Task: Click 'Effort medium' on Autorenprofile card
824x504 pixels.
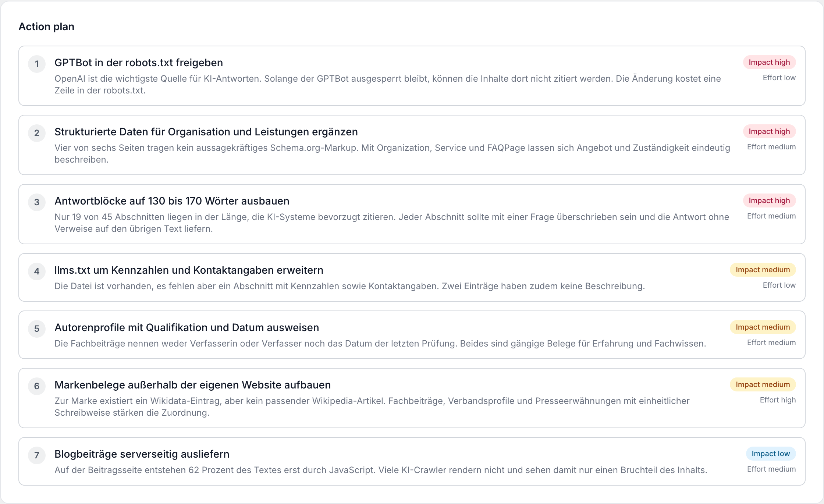Action: [771, 342]
